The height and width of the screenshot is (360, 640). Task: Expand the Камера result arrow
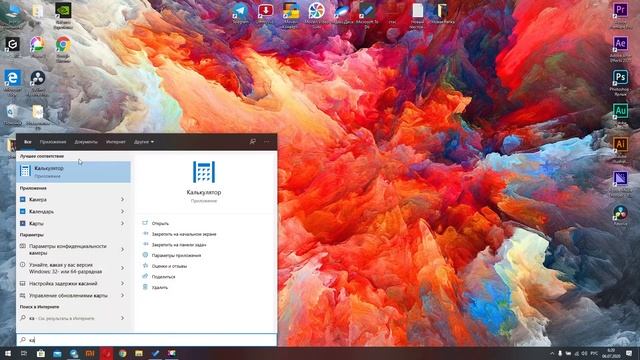click(x=122, y=200)
